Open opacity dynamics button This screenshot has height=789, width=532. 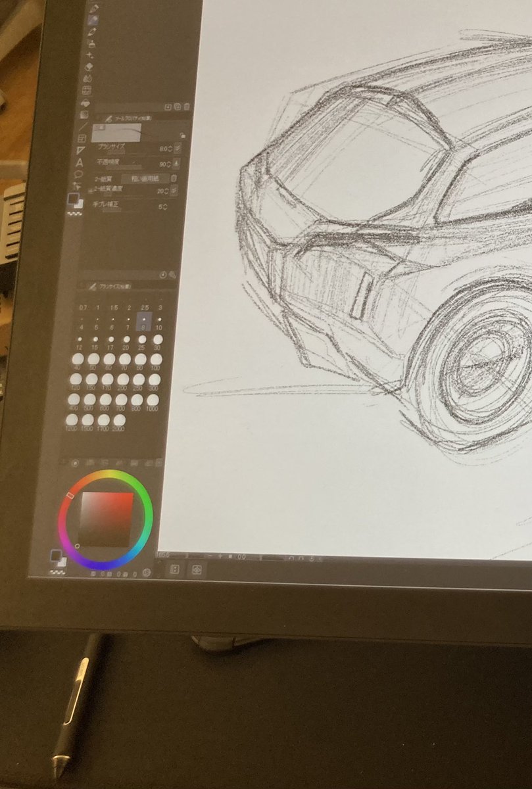tap(175, 164)
